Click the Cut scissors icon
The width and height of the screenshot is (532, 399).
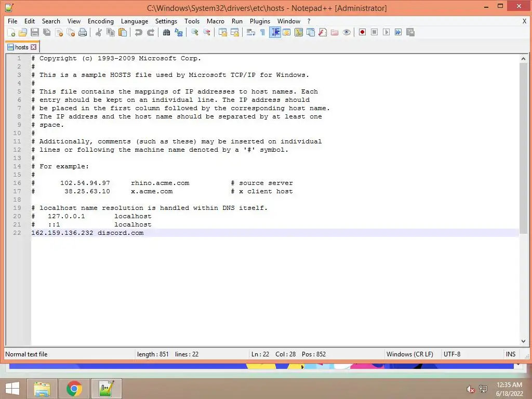[99, 32]
